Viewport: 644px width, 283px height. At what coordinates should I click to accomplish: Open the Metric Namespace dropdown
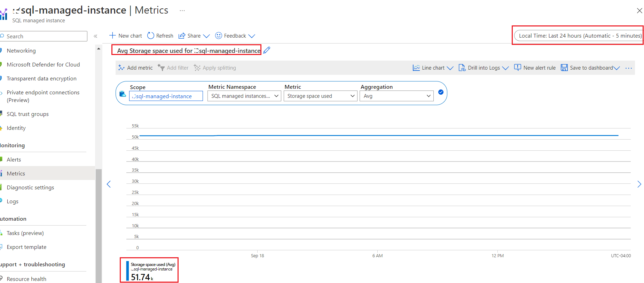[244, 96]
